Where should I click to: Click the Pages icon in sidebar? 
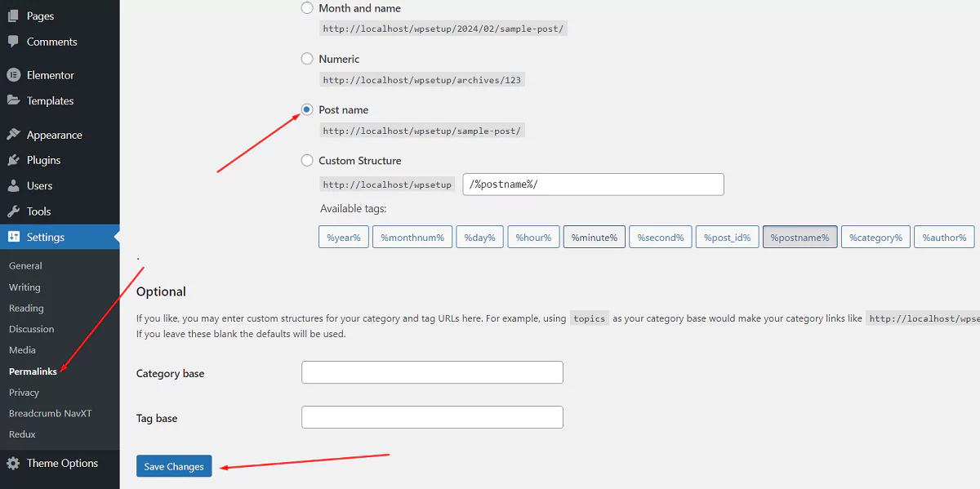point(13,16)
